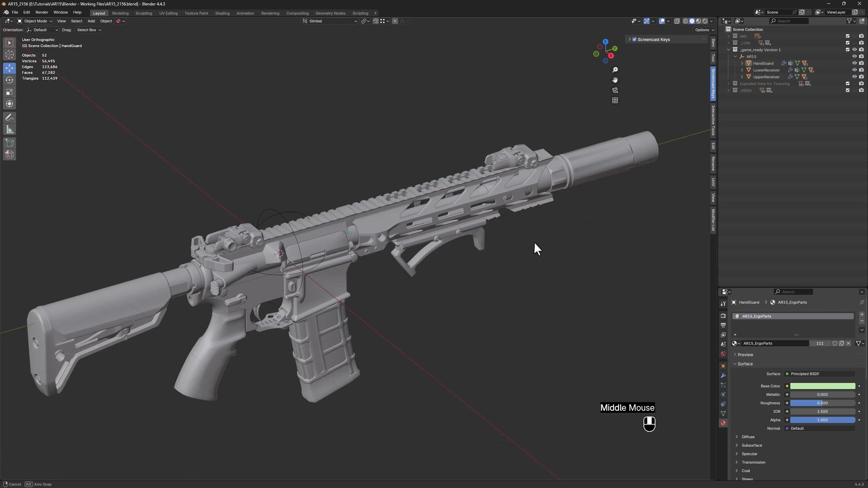Adjust the Roughness slider
This screenshot has height=488, width=868.
pyautogui.click(x=823, y=403)
